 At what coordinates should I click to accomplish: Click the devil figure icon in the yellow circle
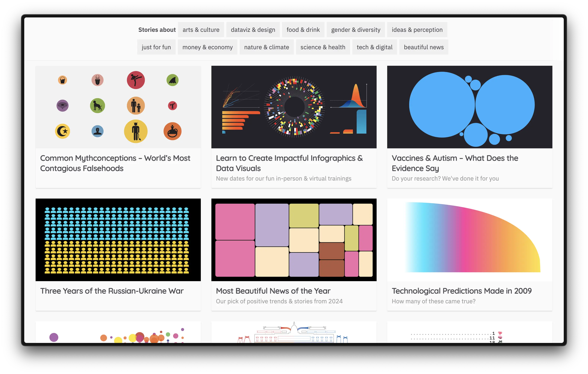136,131
